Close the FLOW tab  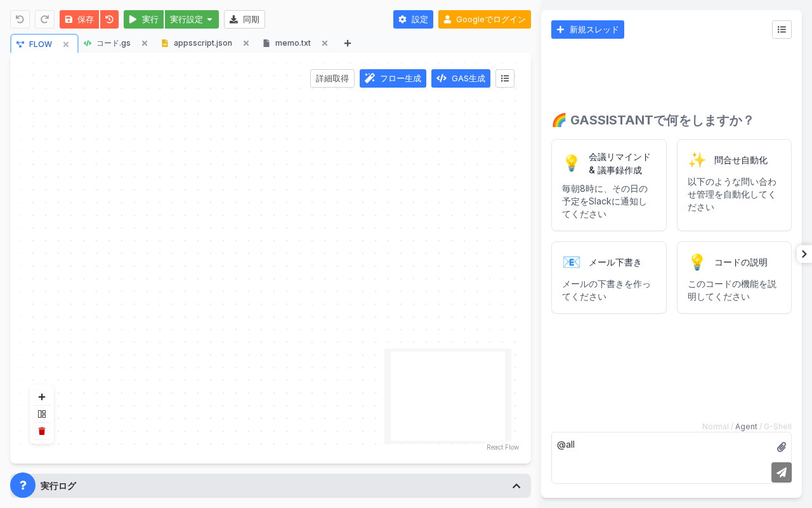pos(66,44)
